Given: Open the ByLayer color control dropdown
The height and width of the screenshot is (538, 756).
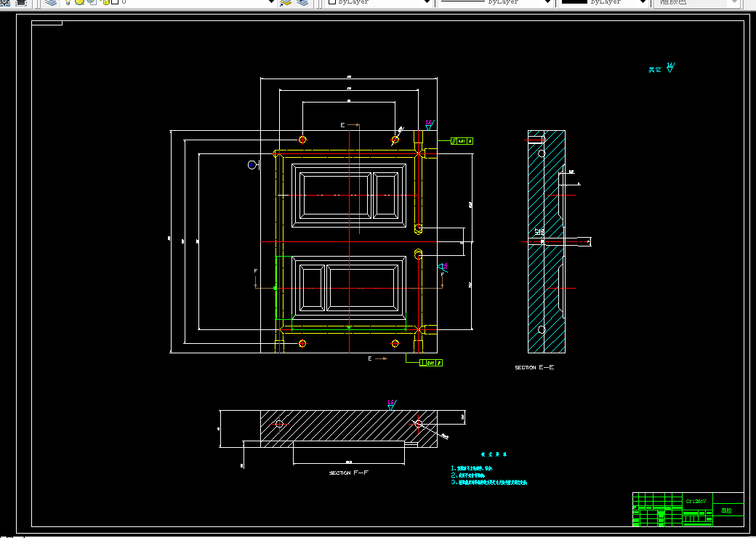Looking at the screenshot, I should [377, 2].
